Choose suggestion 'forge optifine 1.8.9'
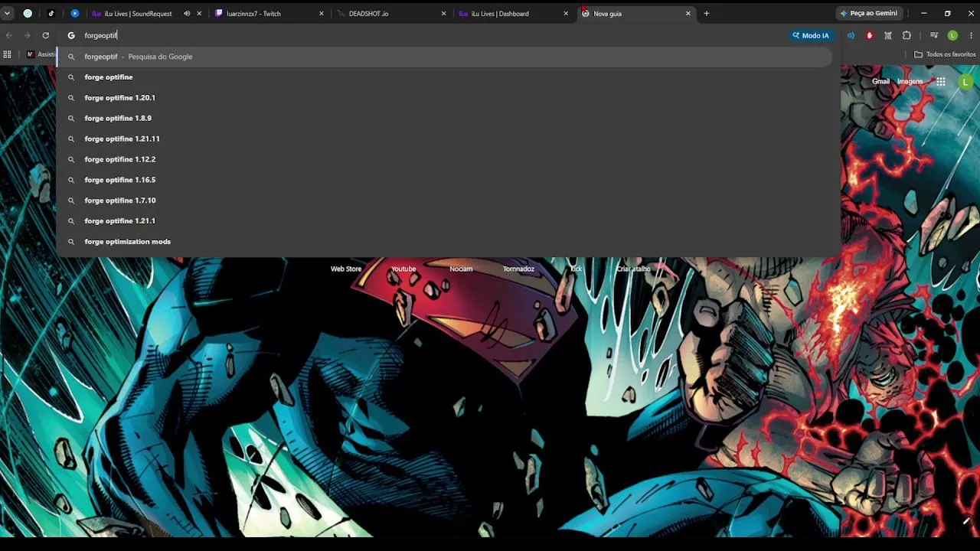The width and height of the screenshot is (980, 551). pos(444,119)
